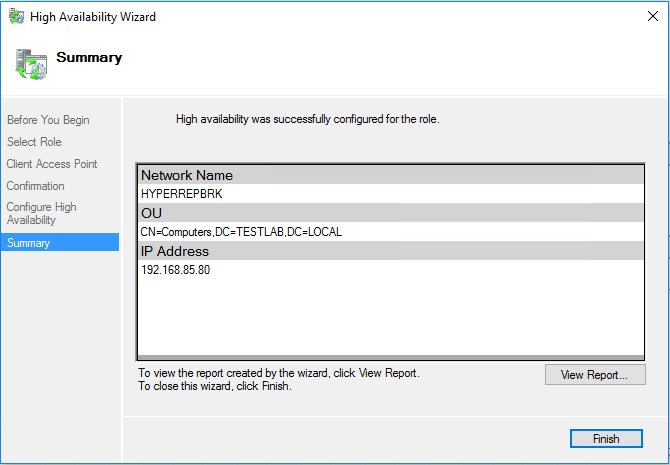Image resolution: width=670 pixels, height=465 pixels.
Task: Click the successfully configured status message
Action: (307, 119)
